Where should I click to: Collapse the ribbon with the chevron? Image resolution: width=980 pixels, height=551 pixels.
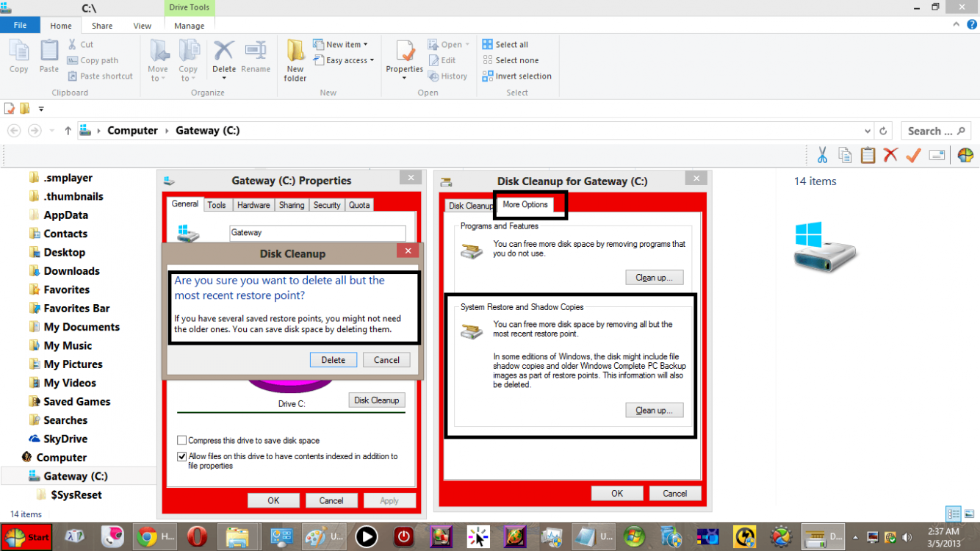coord(955,25)
